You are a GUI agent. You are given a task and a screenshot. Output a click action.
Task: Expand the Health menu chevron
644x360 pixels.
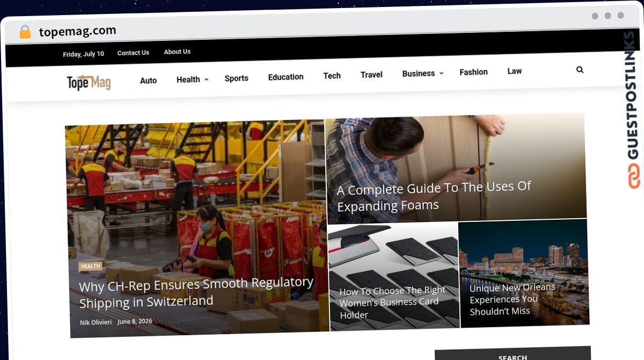(x=206, y=79)
